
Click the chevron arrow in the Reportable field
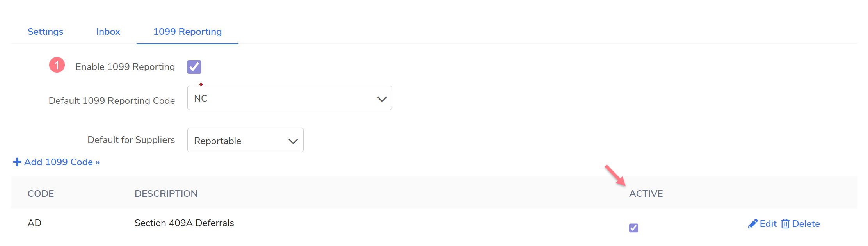pos(293,141)
